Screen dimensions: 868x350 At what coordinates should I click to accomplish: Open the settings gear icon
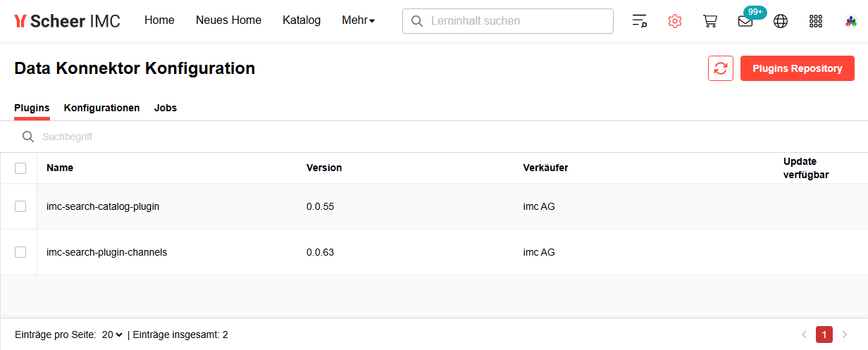point(674,21)
